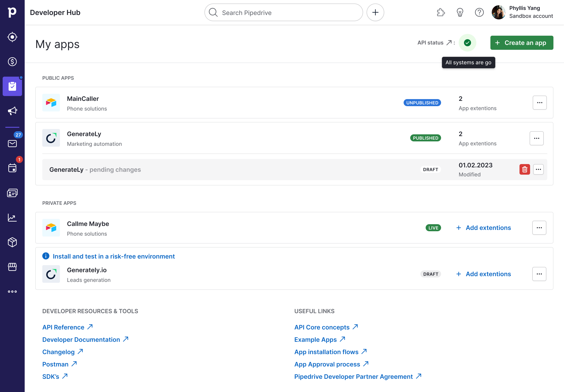Screen dimensions: 564x392
Task: Select the currency/dollar sign icon
Action: [x=12, y=62]
